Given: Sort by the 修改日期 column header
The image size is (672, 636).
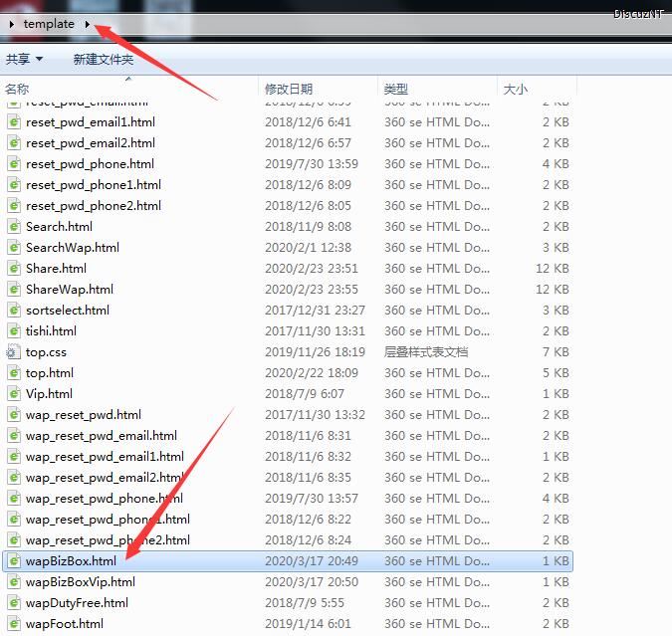Looking at the screenshot, I should tap(288, 90).
